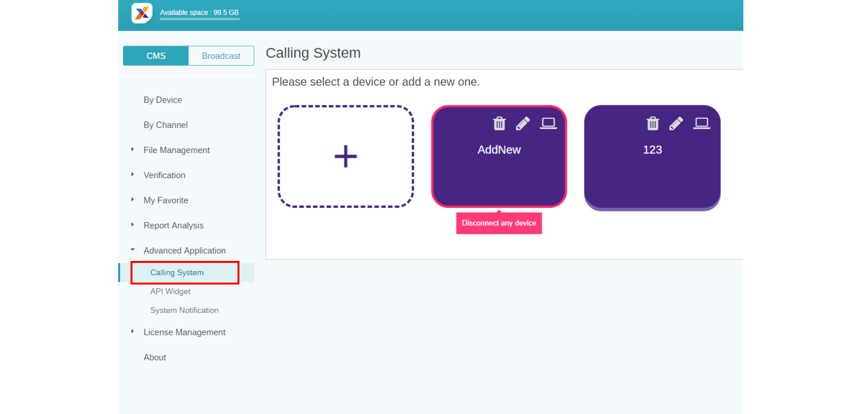Click the X logo in the header
The width and height of the screenshot is (868, 414).
tap(142, 13)
